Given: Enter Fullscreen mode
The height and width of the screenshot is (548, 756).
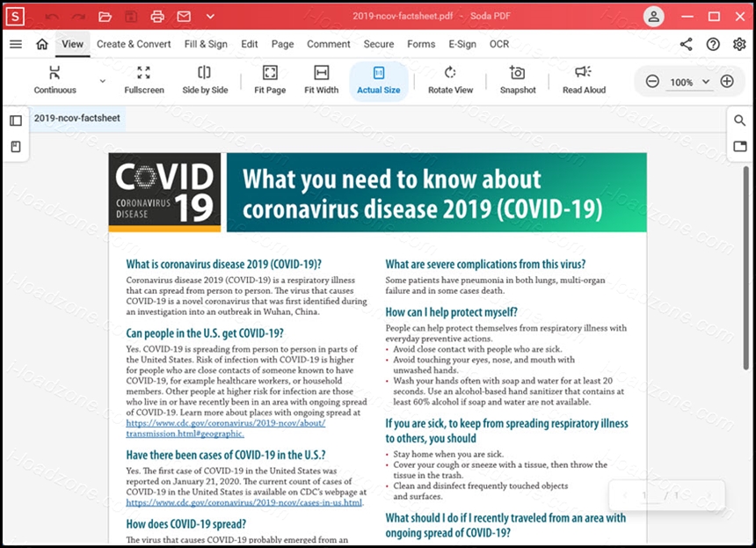Looking at the screenshot, I should coord(143,81).
